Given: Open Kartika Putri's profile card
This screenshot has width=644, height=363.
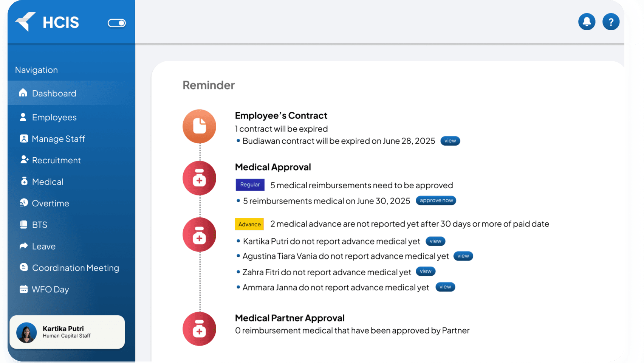Looking at the screenshot, I should (67, 332).
